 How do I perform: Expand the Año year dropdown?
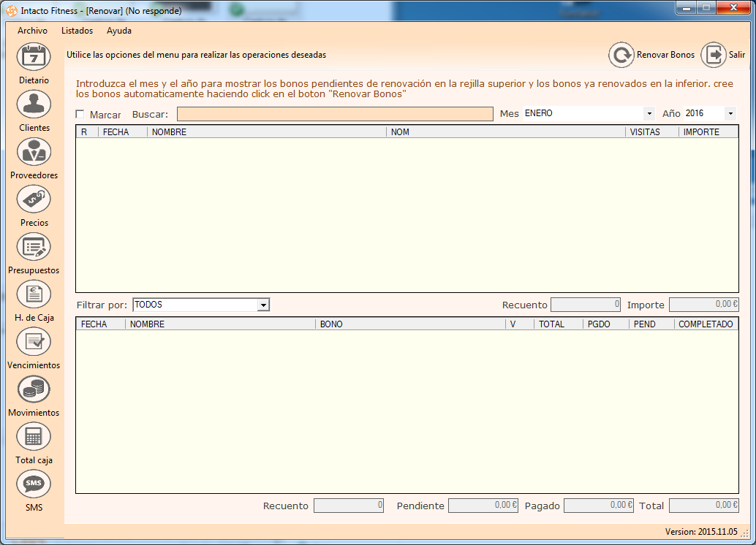(730, 114)
